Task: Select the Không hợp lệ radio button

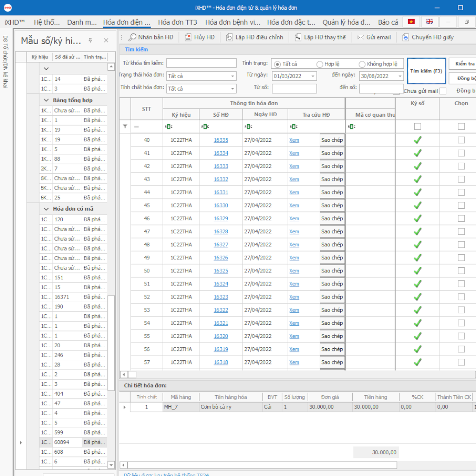Action: 362,64
